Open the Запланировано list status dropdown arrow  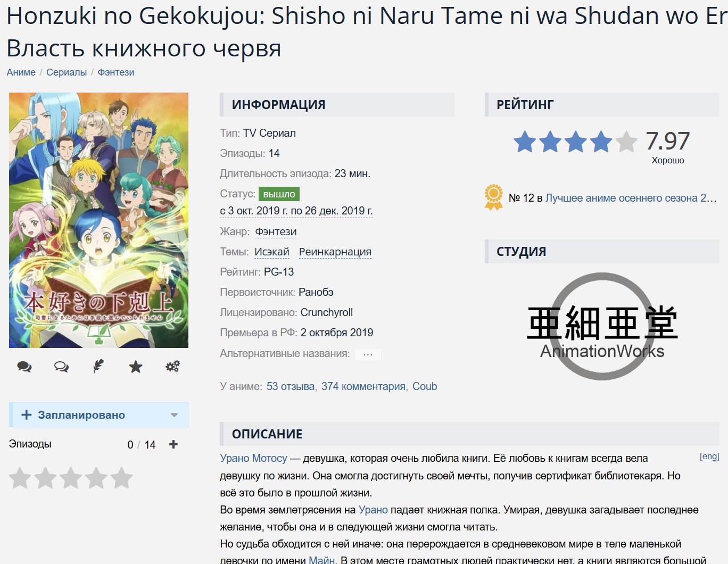(174, 415)
